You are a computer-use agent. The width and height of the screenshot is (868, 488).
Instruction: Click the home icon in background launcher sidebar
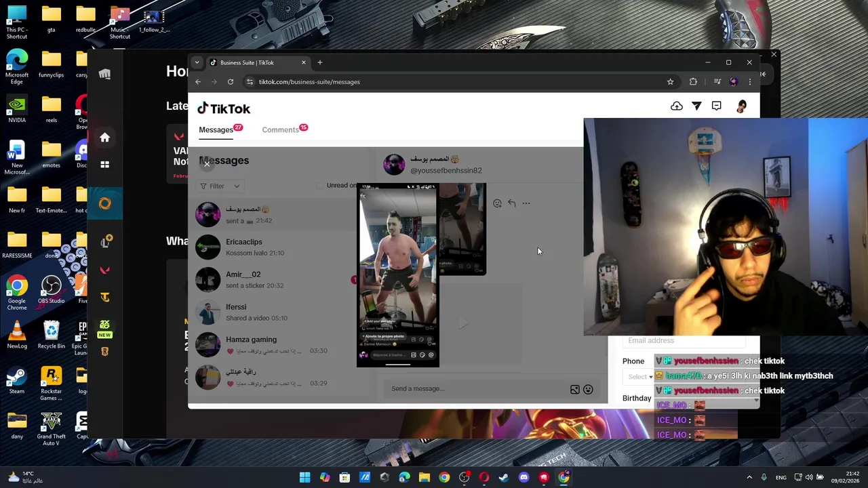(x=105, y=138)
